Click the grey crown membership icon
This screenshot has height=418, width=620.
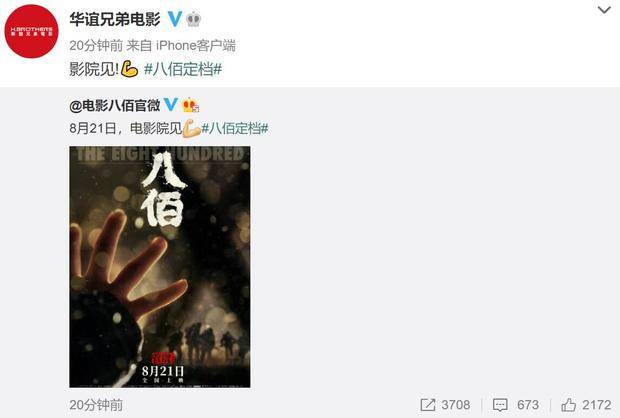pos(194,19)
